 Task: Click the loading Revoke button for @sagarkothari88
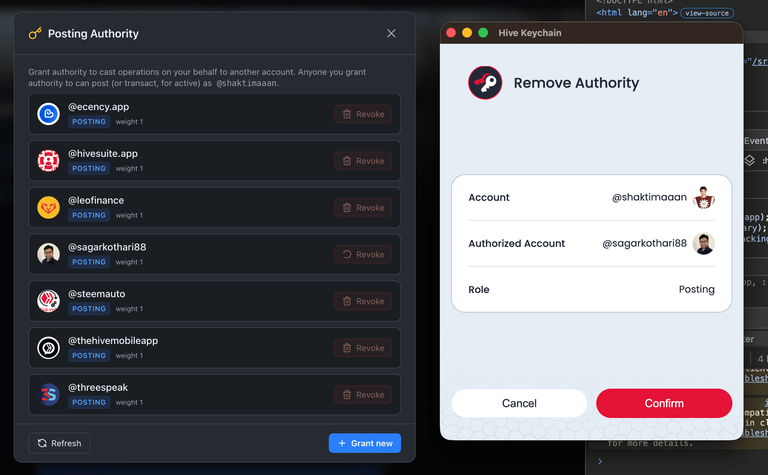click(x=363, y=255)
